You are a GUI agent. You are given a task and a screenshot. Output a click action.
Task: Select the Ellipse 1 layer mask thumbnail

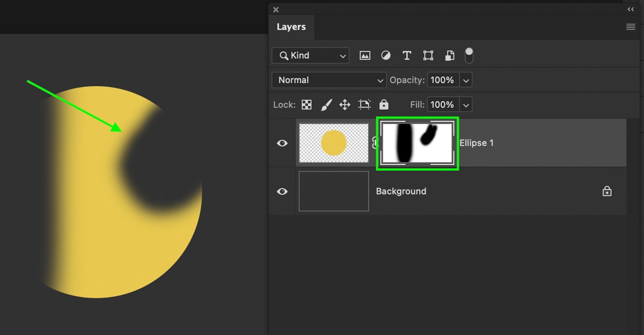pos(418,143)
